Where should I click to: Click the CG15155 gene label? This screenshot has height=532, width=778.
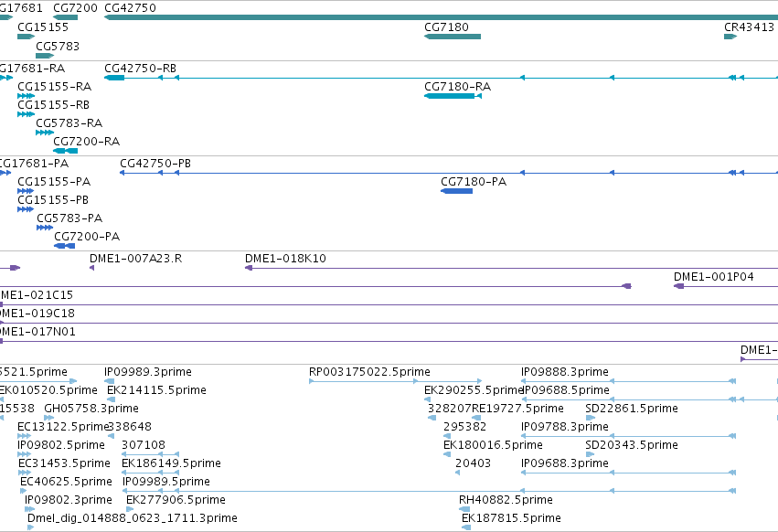pos(43,27)
